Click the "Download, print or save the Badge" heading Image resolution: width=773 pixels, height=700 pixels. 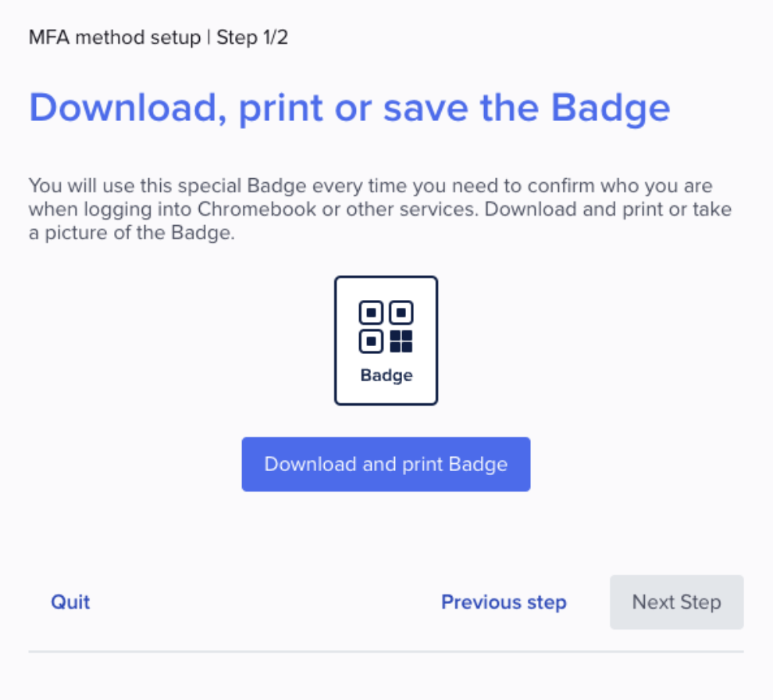pyautogui.click(x=349, y=108)
